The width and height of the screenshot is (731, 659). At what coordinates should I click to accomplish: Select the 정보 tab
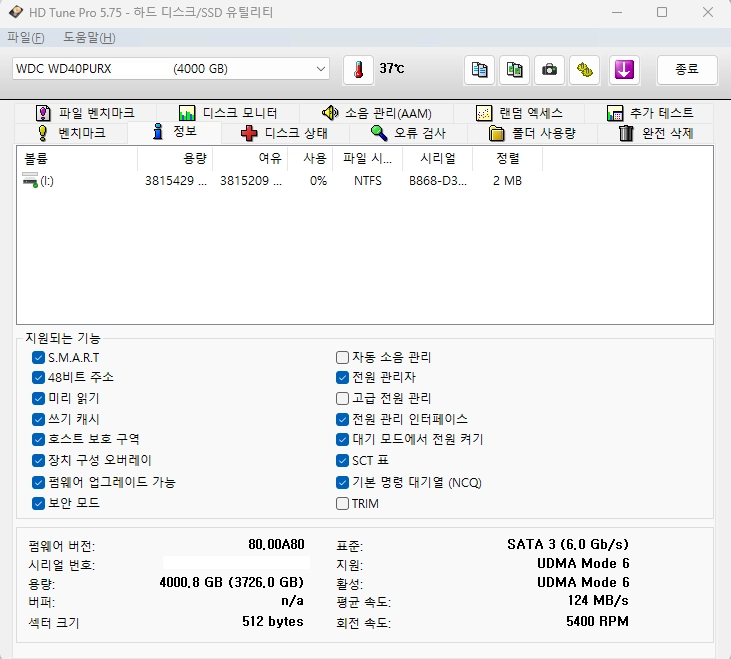click(x=174, y=132)
